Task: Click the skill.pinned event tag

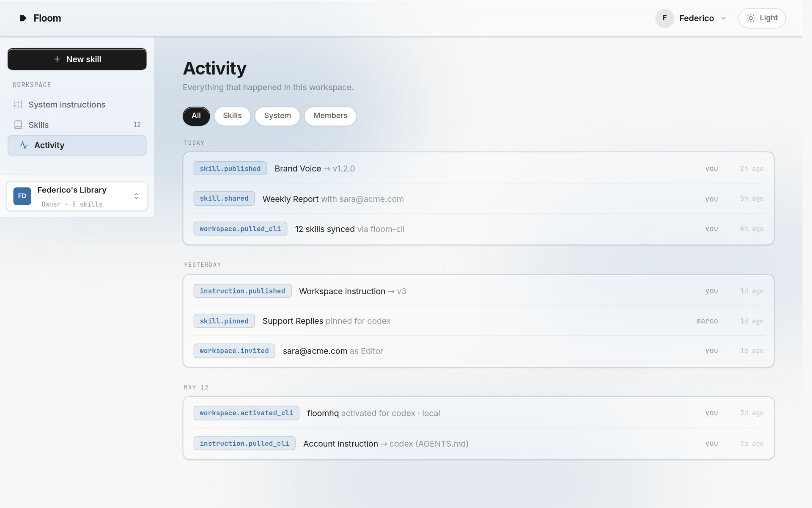Action: point(224,321)
